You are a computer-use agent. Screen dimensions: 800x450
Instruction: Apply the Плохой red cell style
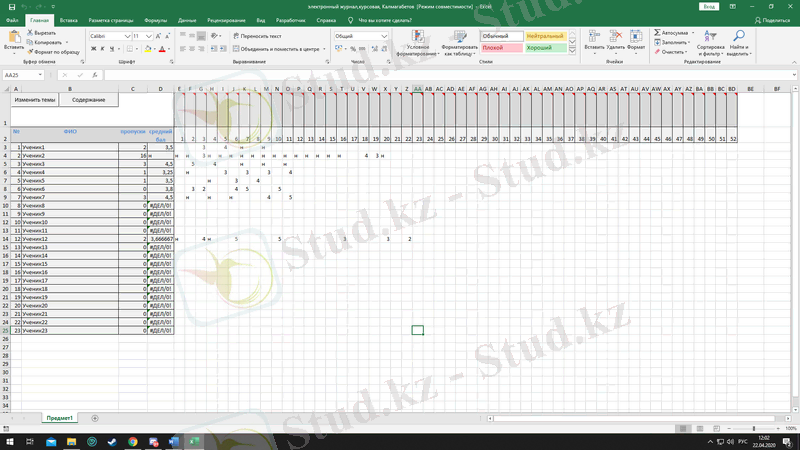(502, 47)
